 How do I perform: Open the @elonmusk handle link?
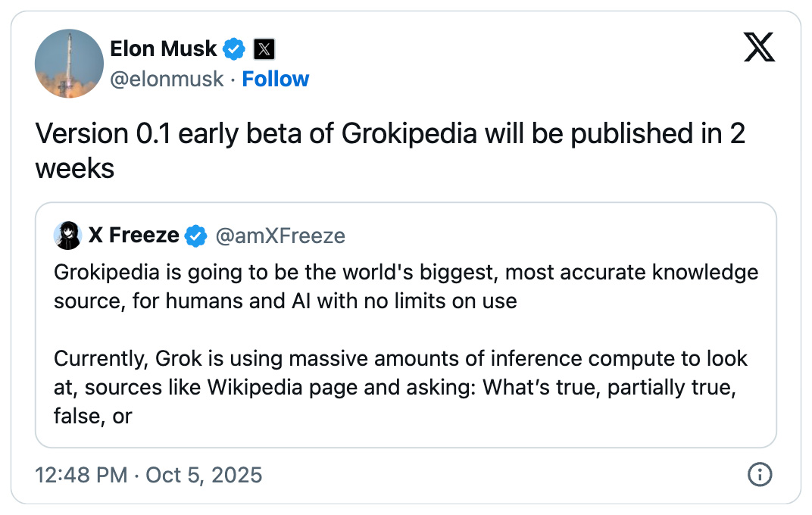pos(167,79)
